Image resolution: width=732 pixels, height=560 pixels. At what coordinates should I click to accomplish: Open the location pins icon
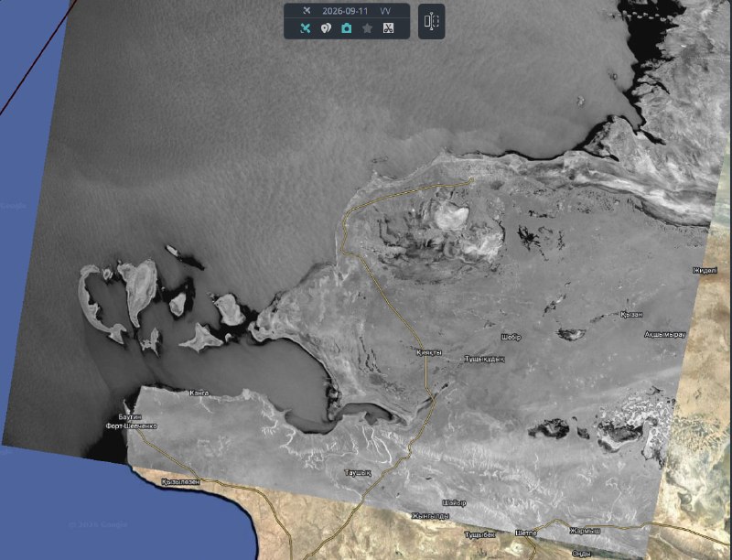pyautogui.click(x=326, y=28)
